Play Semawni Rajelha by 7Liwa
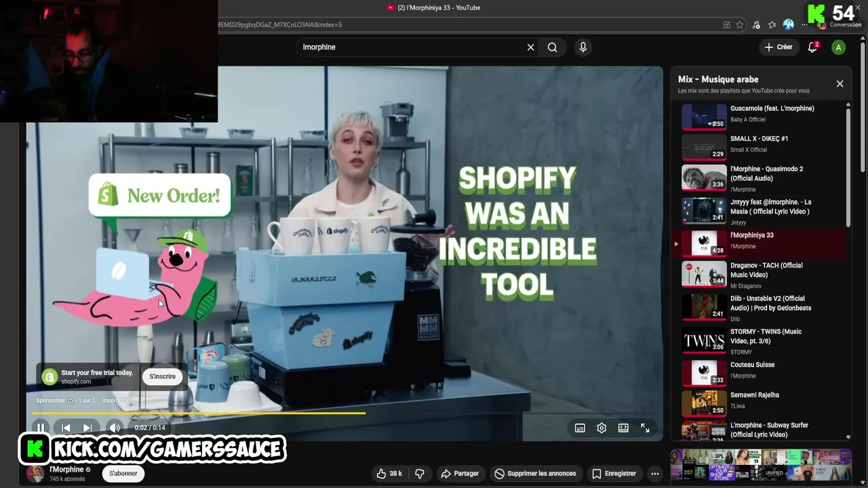 pos(763,403)
